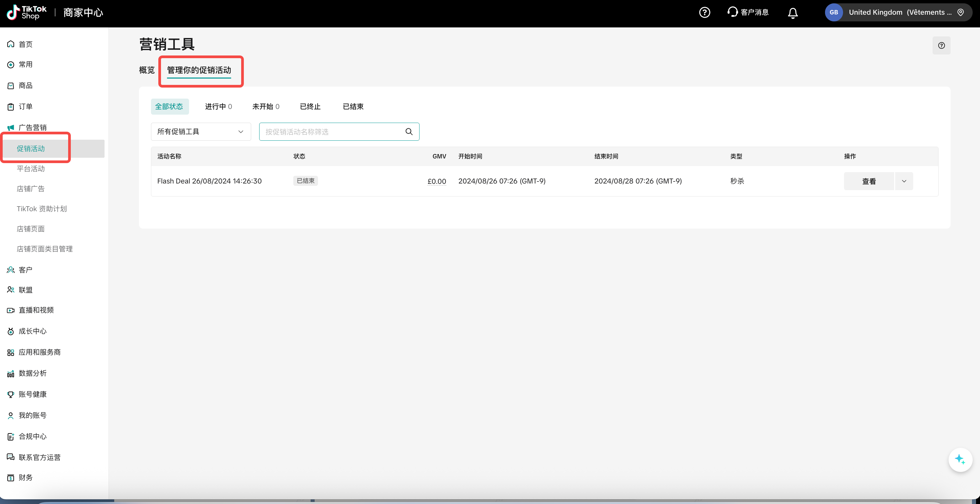Viewport: 980px width, 504px height.
Task: Click the help question mark icon in top bar
Action: click(x=704, y=13)
